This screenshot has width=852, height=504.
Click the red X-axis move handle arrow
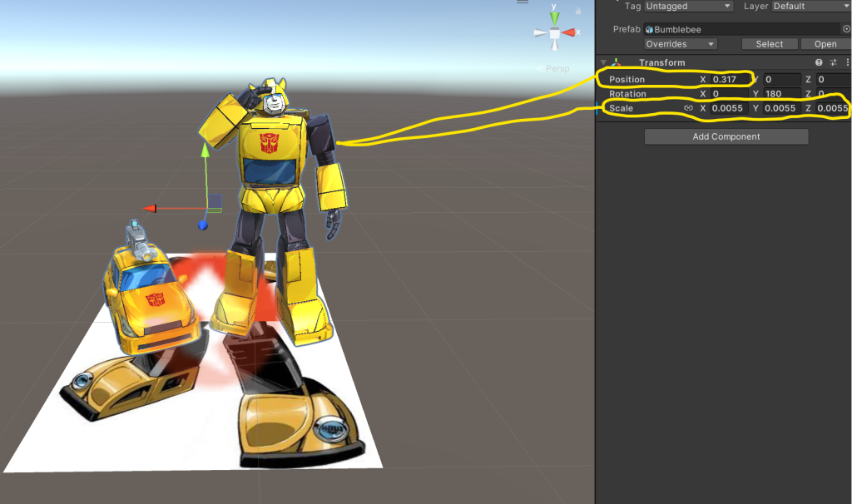[150, 209]
